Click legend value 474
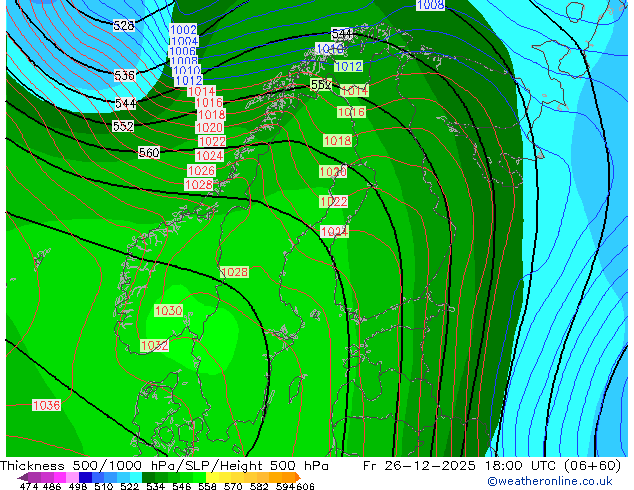 pyautogui.click(x=29, y=486)
